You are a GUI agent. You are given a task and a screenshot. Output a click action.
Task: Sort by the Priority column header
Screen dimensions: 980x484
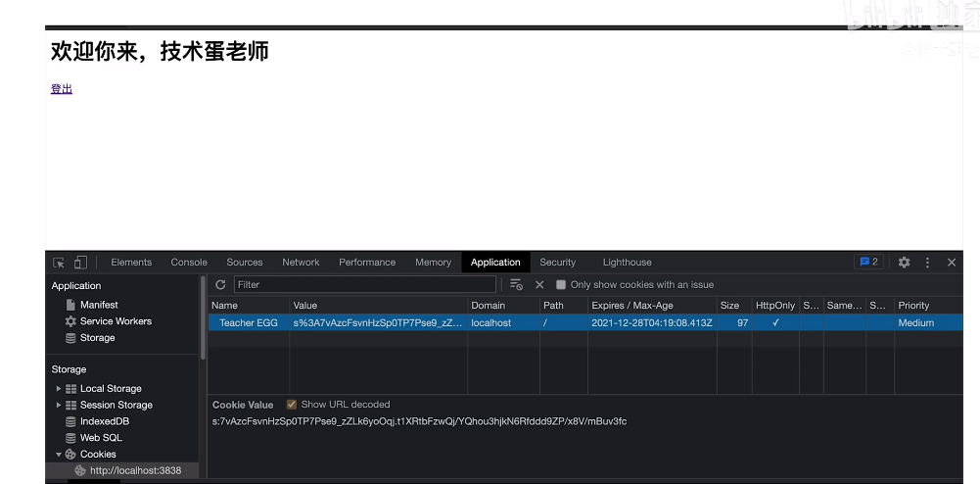tap(928, 305)
